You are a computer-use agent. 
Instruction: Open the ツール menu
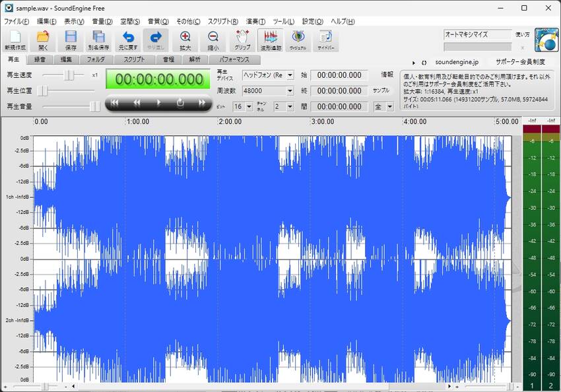pos(284,22)
